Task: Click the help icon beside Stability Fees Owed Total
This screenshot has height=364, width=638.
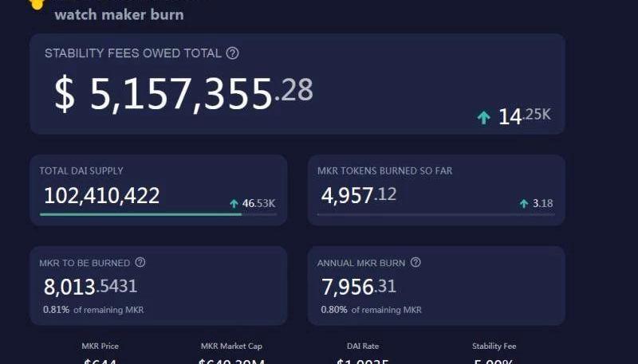Action: click(x=233, y=53)
